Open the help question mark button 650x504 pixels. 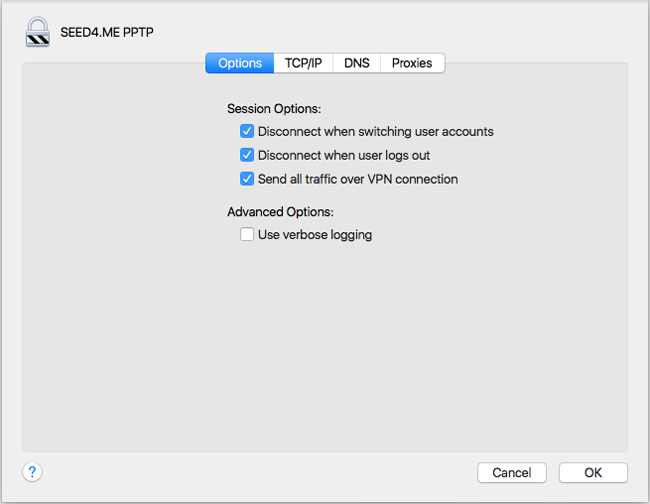click(x=32, y=472)
